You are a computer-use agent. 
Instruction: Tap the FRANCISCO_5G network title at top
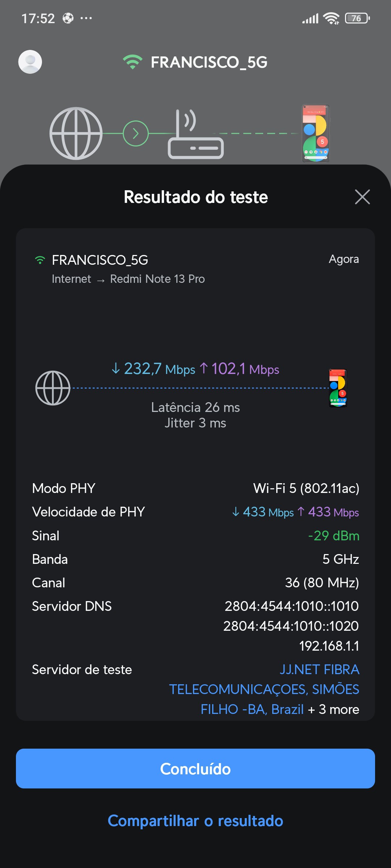point(209,62)
